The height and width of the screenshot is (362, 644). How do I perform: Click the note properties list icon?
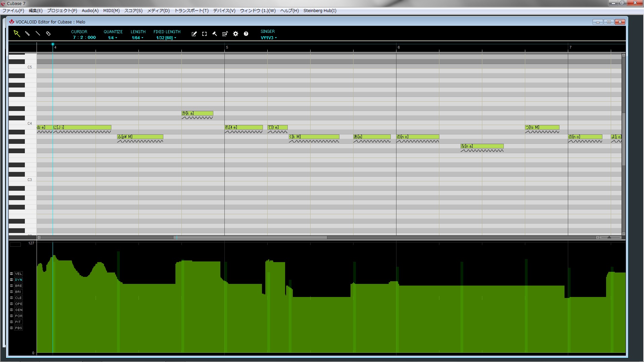(225, 34)
